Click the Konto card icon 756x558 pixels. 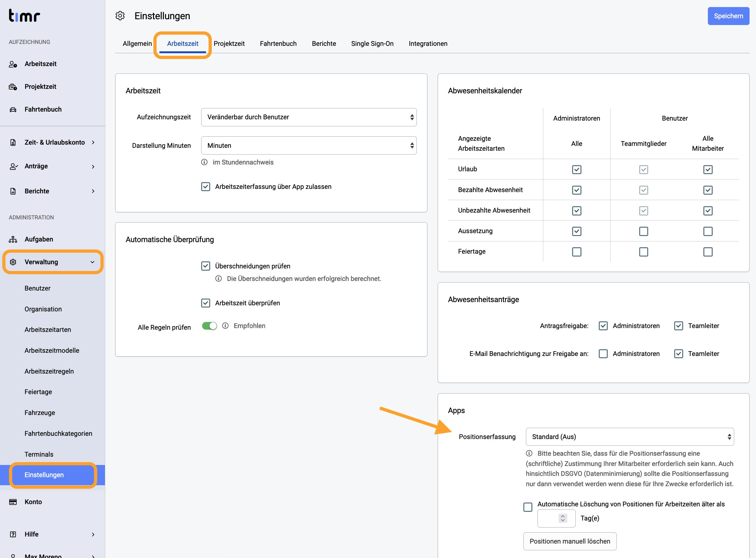(x=13, y=502)
